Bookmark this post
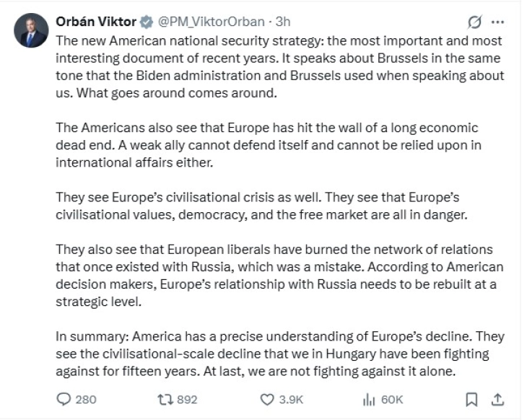Image resolution: width=527 pixels, height=420 pixels. point(471,399)
